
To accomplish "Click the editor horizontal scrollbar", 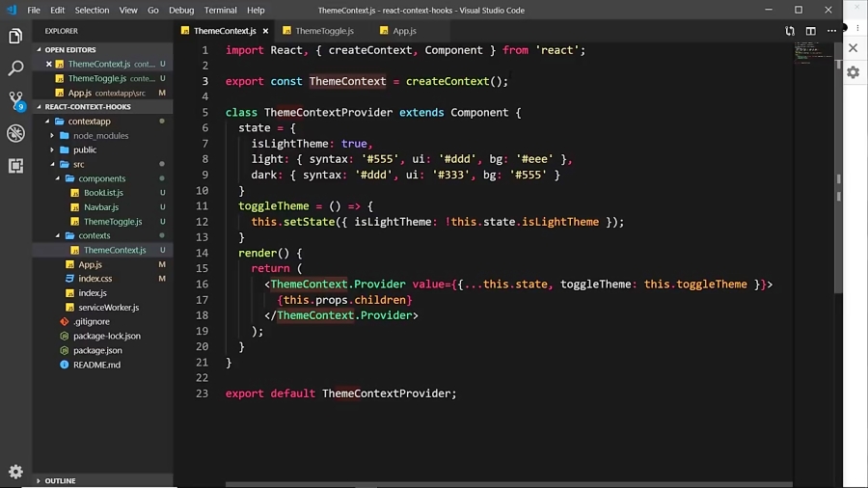I will tap(509, 485).
